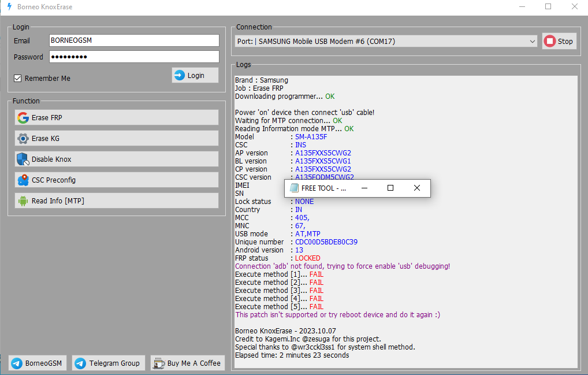Click the Borneo KnoxErase lightning title icon
Image resolution: width=588 pixels, height=375 pixels.
(x=9, y=7)
